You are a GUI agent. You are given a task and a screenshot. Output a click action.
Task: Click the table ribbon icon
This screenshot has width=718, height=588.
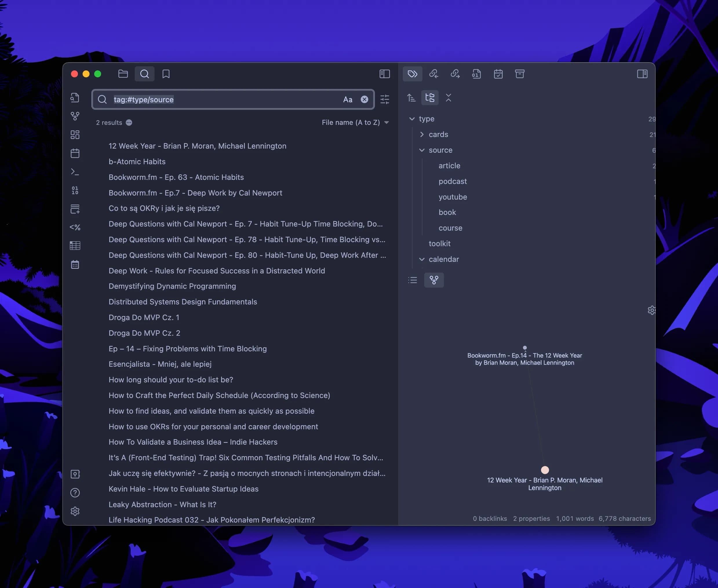75,246
